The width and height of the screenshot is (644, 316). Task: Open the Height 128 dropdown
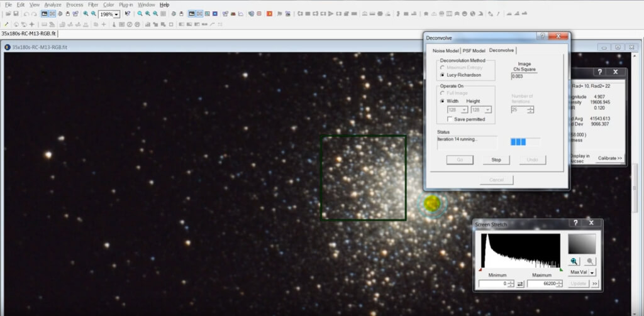click(487, 110)
